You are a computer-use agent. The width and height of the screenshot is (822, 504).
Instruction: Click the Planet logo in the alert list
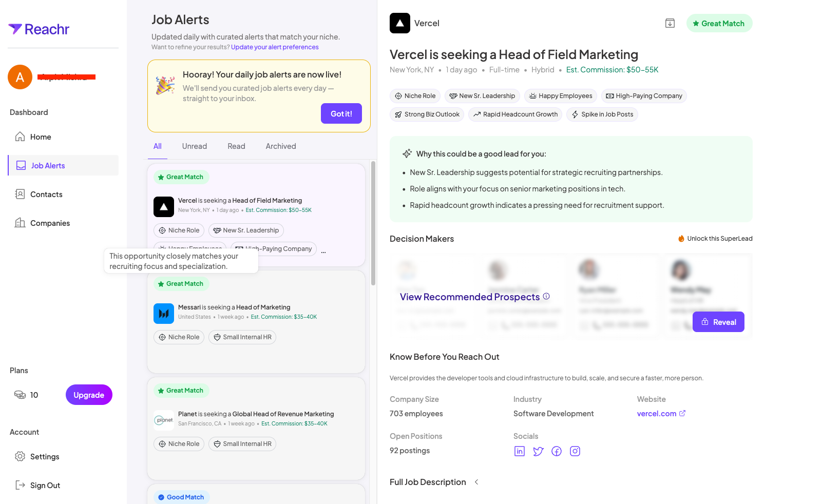coord(164,420)
